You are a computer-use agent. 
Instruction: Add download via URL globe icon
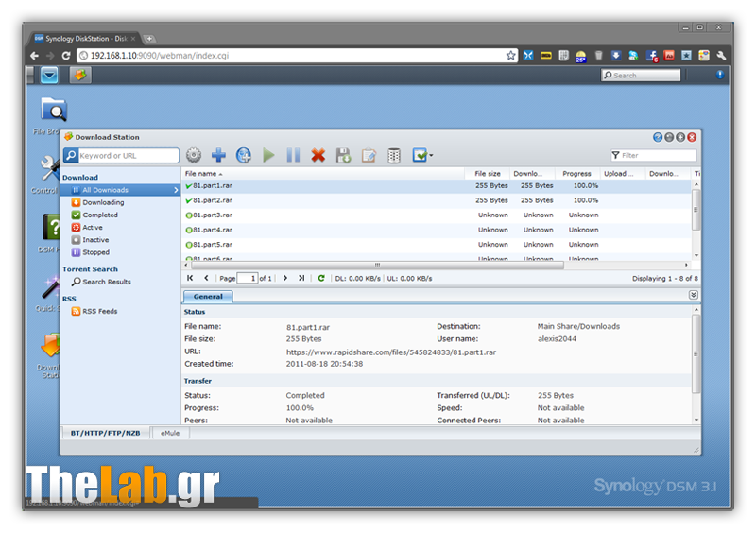(x=244, y=155)
